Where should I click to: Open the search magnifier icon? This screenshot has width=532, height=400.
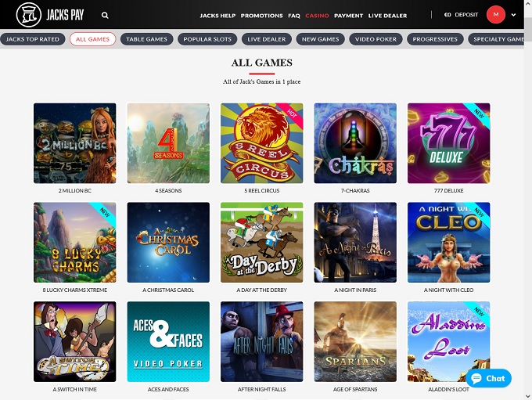(105, 16)
